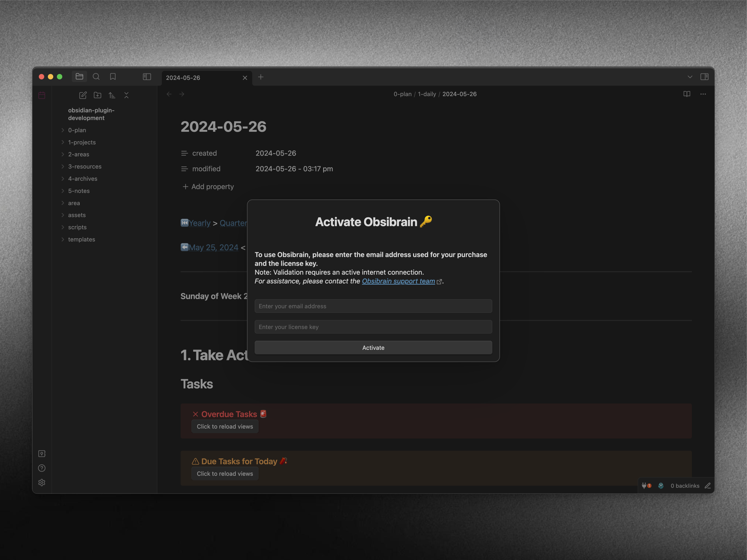Screen dimensions: 747x560
Task: Toggle the left sidebar
Action: point(147,77)
